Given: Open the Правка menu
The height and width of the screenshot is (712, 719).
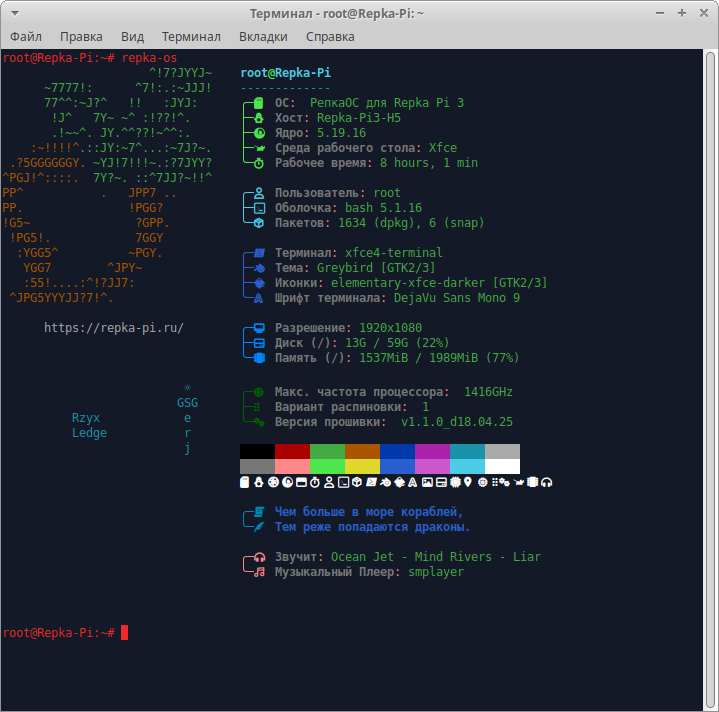Looking at the screenshot, I should tap(81, 37).
